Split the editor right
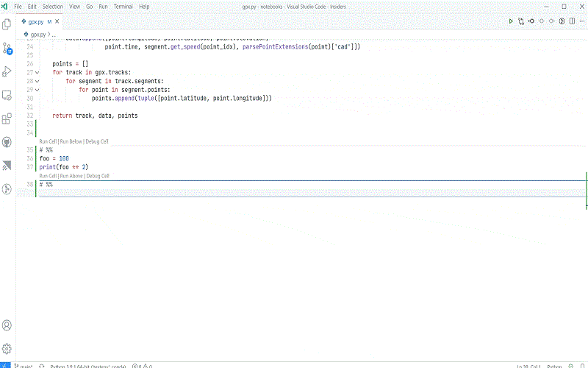Viewport: 588px width, 368px height. (572, 21)
